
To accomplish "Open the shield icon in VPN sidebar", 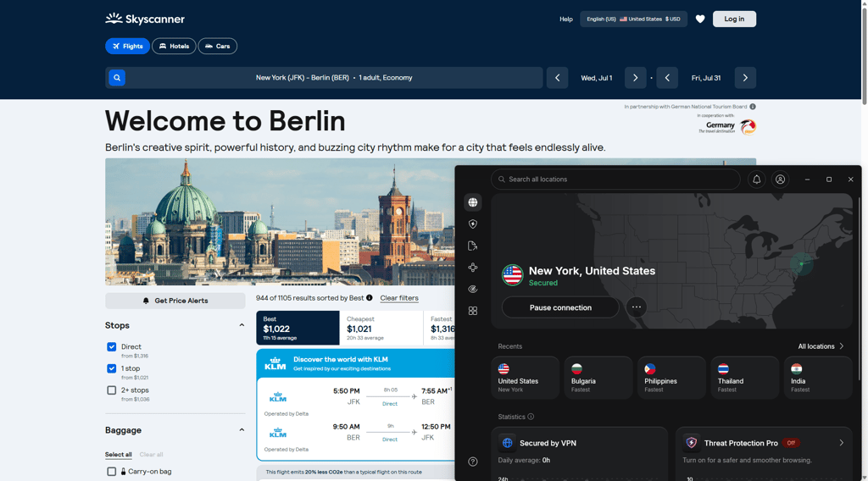I will tap(473, 224).
